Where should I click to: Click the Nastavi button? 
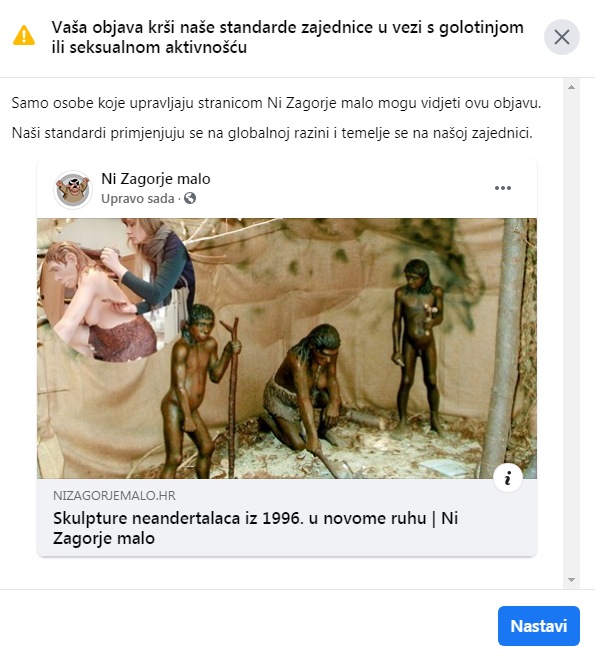coord(538,626)
